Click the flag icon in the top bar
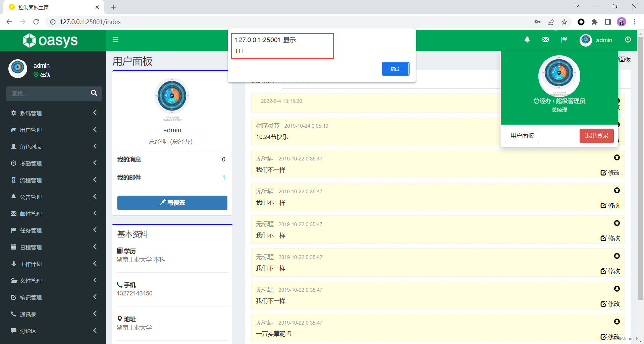This screenshot has width=644, height=344. (x=564, y=40)
